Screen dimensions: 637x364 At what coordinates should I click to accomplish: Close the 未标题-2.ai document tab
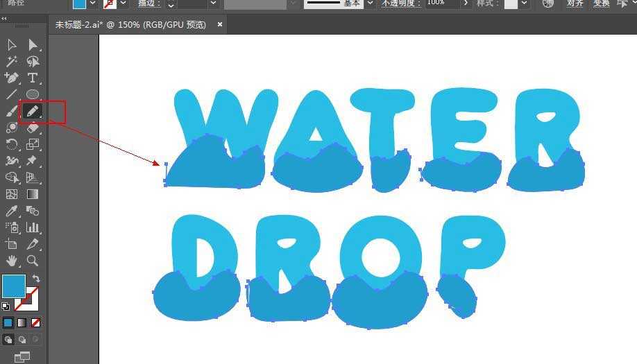220,24
